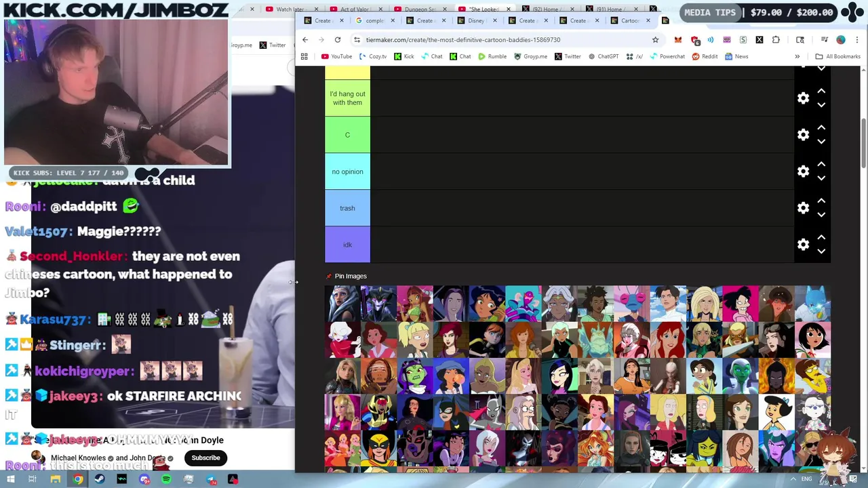
Task: Open the News bookmark
Action: (x=736, y=56)
